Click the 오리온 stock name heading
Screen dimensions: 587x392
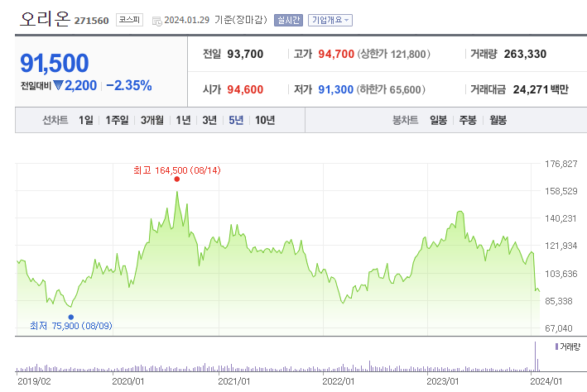pyautogui.click(x=45, y=19)
